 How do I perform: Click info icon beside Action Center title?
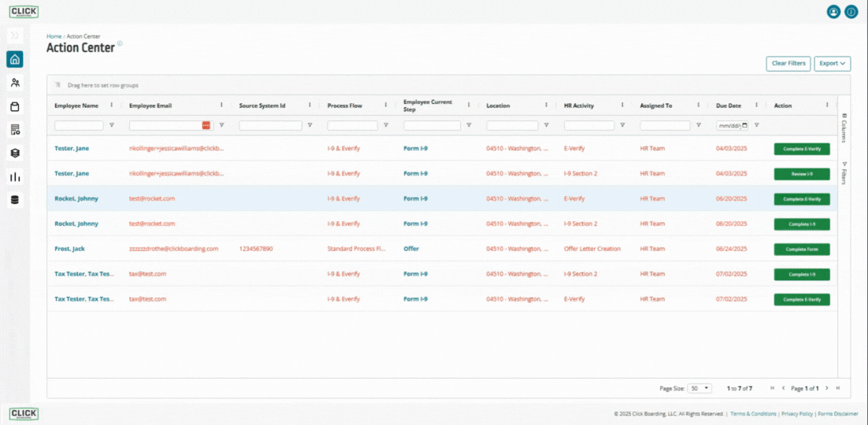point(120,43)
